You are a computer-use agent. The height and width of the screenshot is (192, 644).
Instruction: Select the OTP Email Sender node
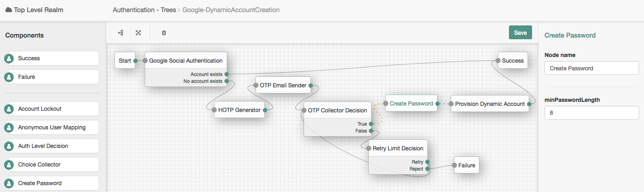tap(283, 85)
